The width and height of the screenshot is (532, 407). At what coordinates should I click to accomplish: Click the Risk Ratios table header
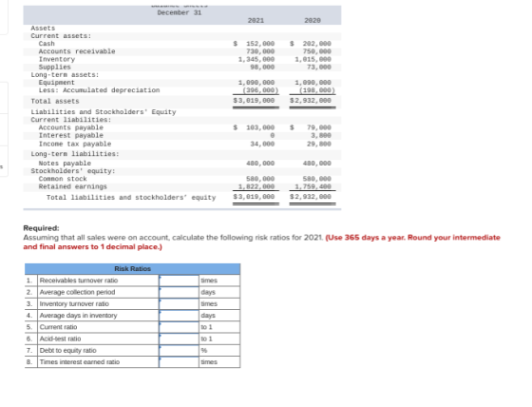[132, 269]
